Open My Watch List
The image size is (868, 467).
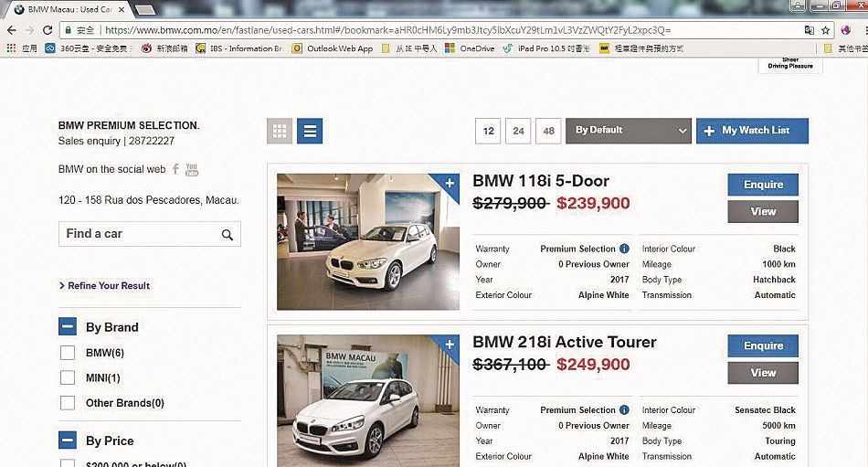click(752, 131)
